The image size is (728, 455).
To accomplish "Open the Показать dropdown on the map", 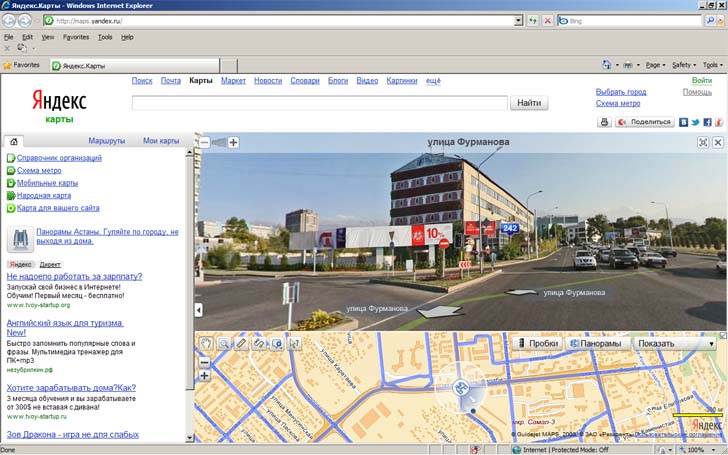I will [676, 344].
